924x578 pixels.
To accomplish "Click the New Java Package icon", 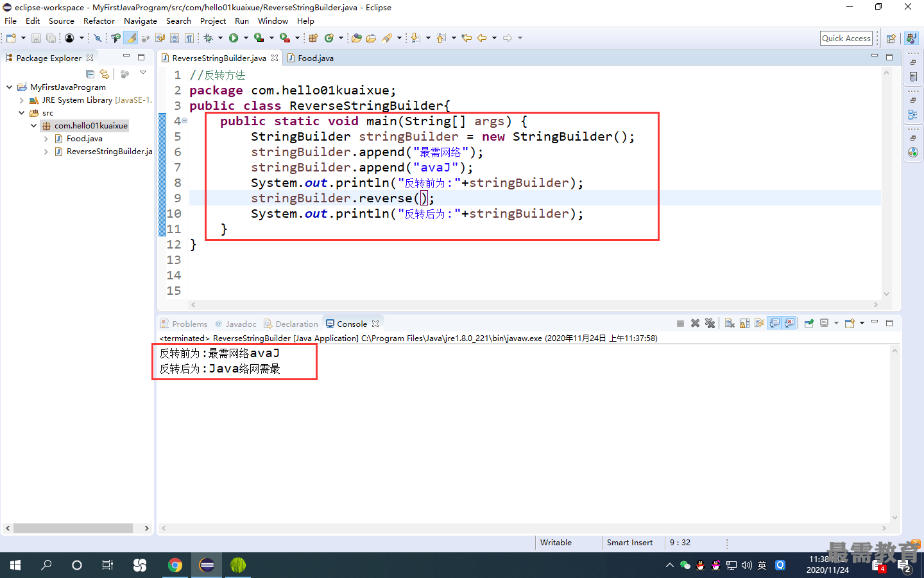I will click(x=313, y=38).
